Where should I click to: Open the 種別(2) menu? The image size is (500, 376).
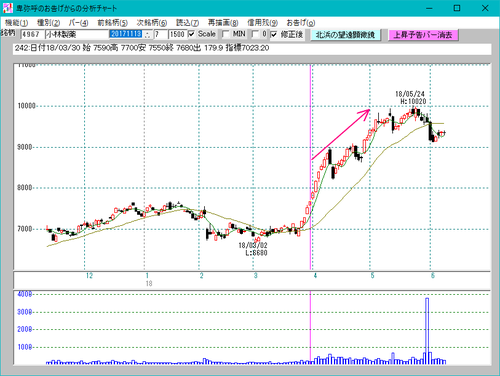coord(49,23)
